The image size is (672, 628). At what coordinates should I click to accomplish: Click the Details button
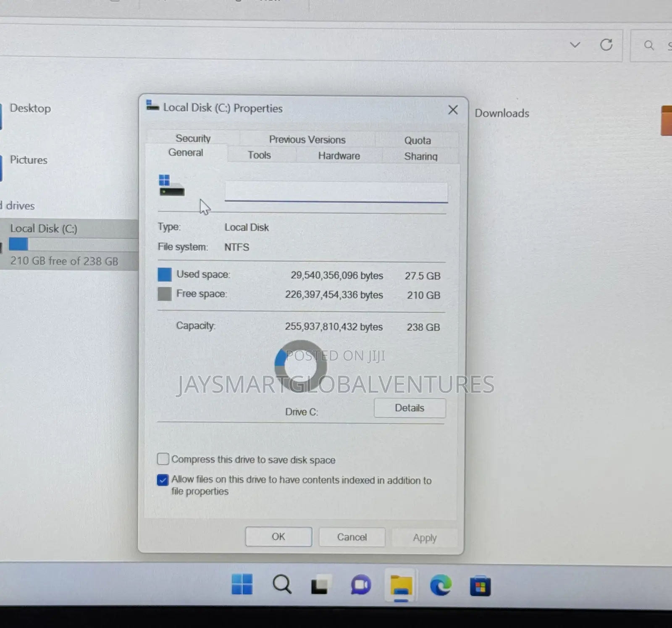(x=409, y=408)
